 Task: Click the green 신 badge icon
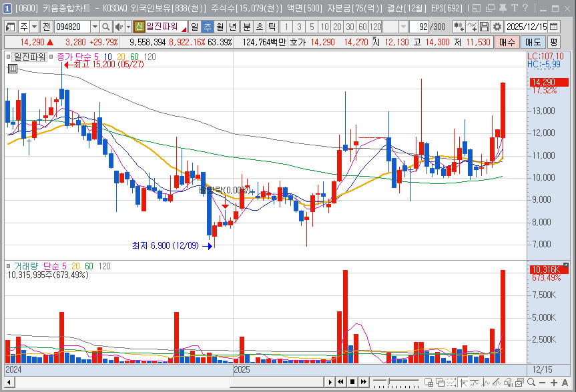click(x=139, y=27)
